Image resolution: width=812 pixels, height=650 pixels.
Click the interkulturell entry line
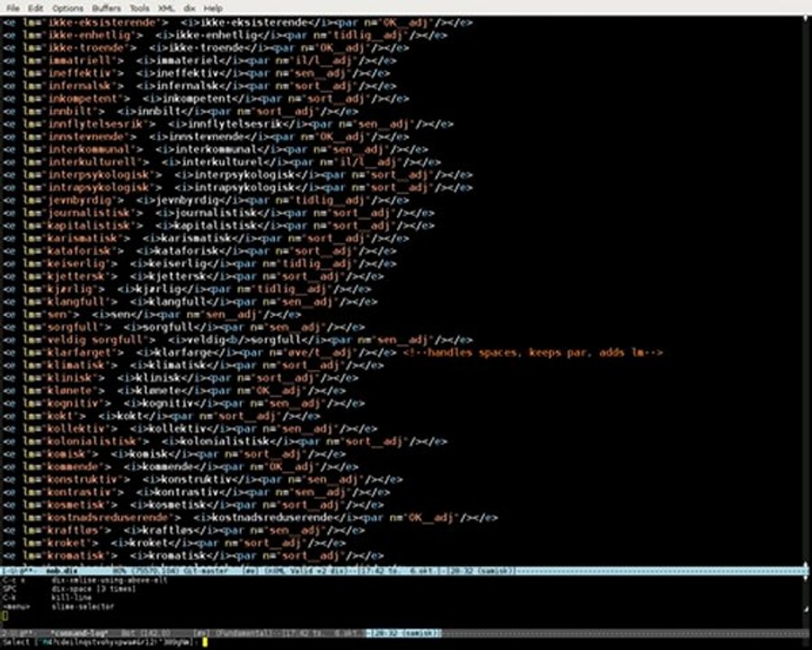pos(222,162)
